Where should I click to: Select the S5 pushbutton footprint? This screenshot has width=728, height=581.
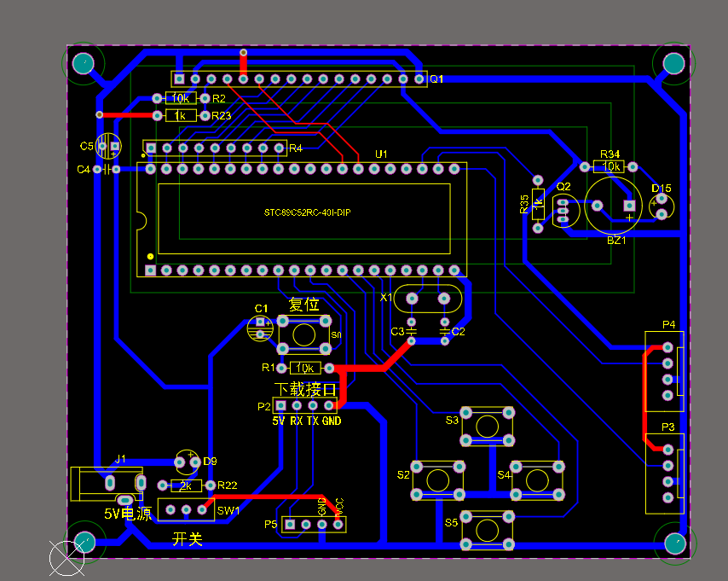click(487, 531)
